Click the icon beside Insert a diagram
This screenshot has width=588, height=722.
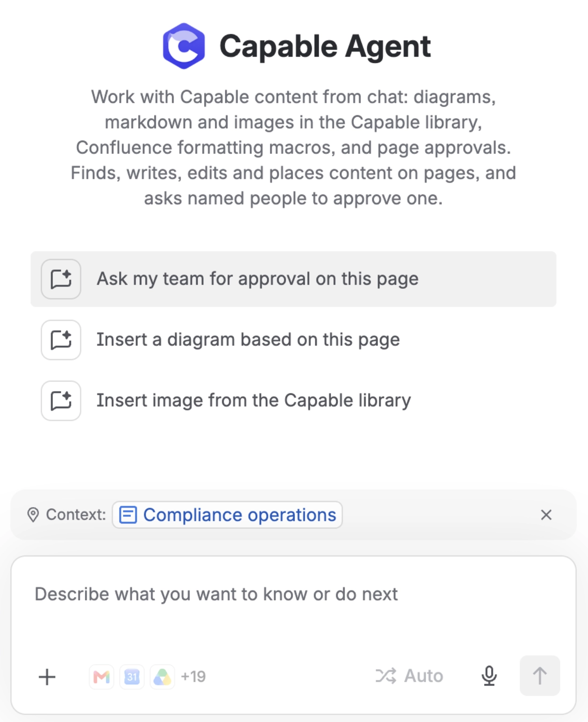(x=61, y=340)
